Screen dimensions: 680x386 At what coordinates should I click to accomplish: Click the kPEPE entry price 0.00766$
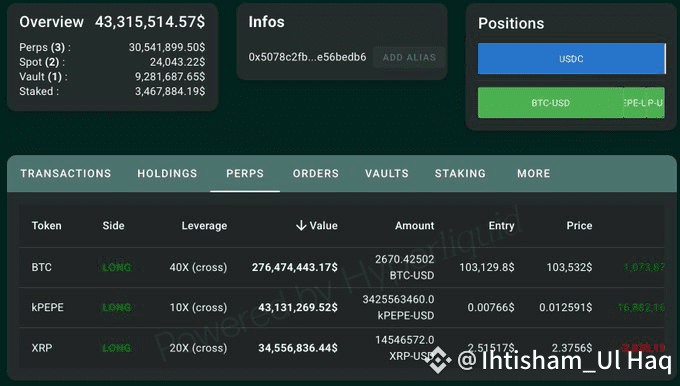(491, 307)
